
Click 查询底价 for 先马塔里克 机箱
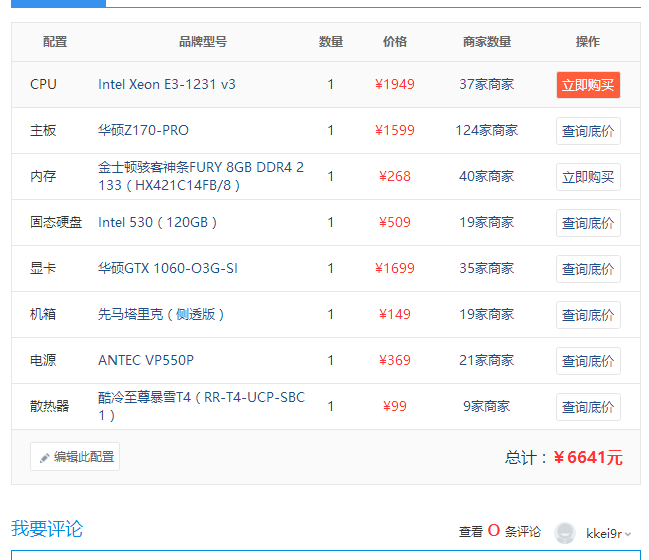[588, 315]
